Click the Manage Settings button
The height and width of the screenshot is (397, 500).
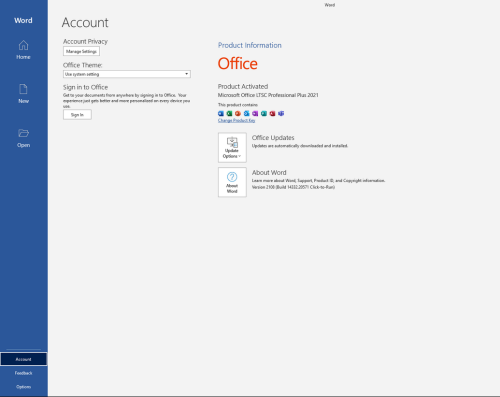coord(81,51)
